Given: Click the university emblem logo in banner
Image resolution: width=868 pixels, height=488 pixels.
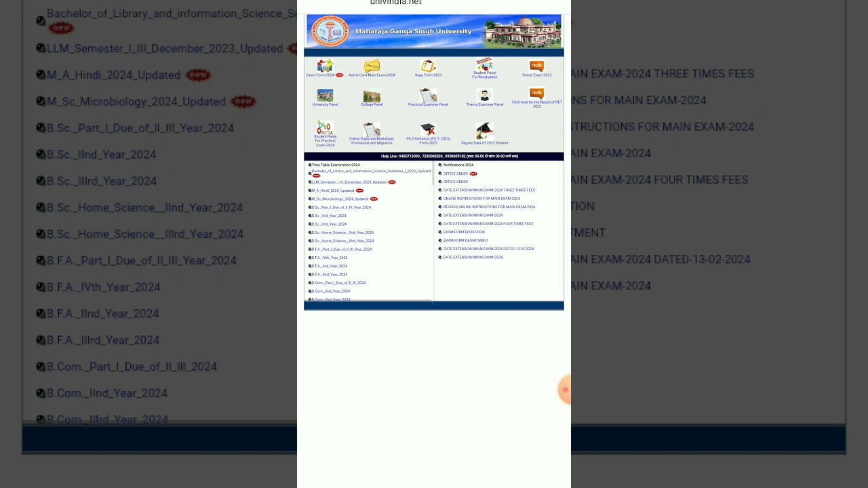Looking at the screenshot, I should (329, 31).
